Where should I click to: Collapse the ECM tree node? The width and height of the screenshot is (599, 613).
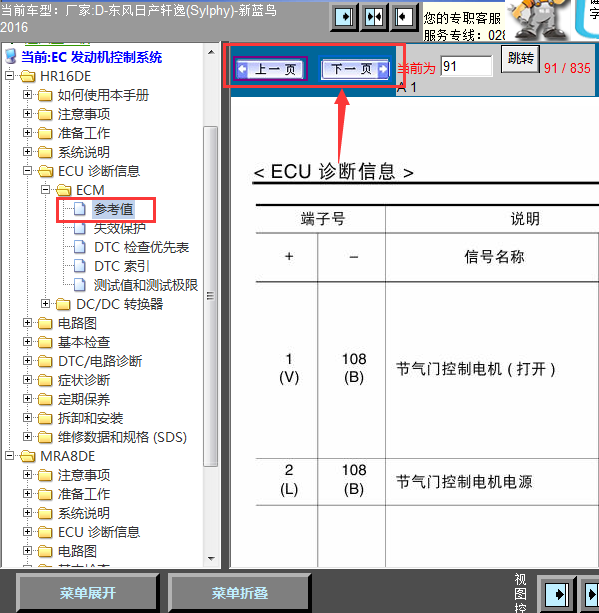coord(45,190)
